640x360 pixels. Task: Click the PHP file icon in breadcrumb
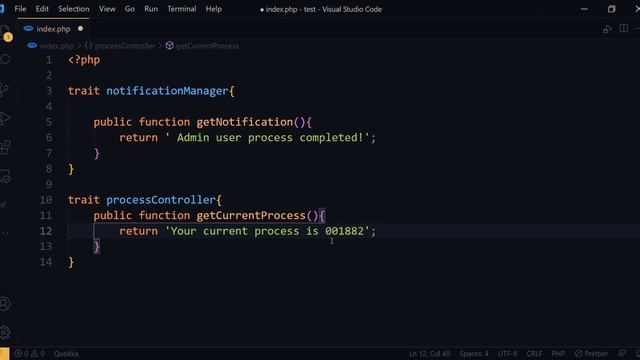[32, 46]
